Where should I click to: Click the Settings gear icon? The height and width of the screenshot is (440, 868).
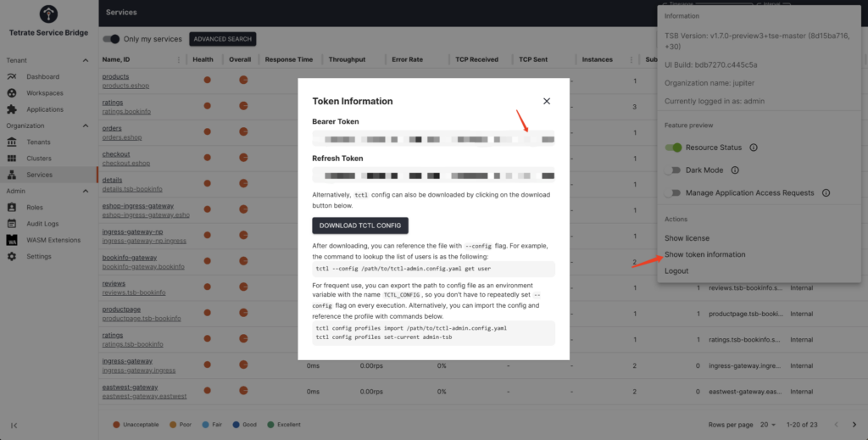[x=12, y=256]
